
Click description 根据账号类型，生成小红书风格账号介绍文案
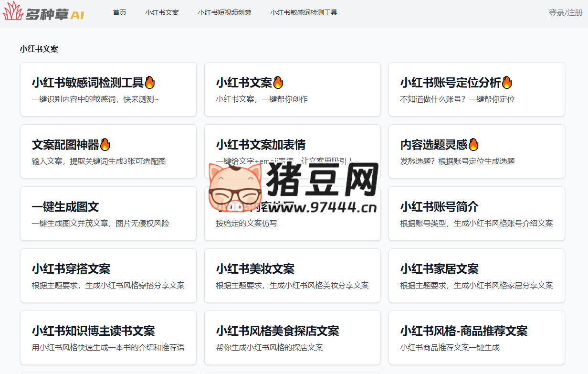coord(477,224)
